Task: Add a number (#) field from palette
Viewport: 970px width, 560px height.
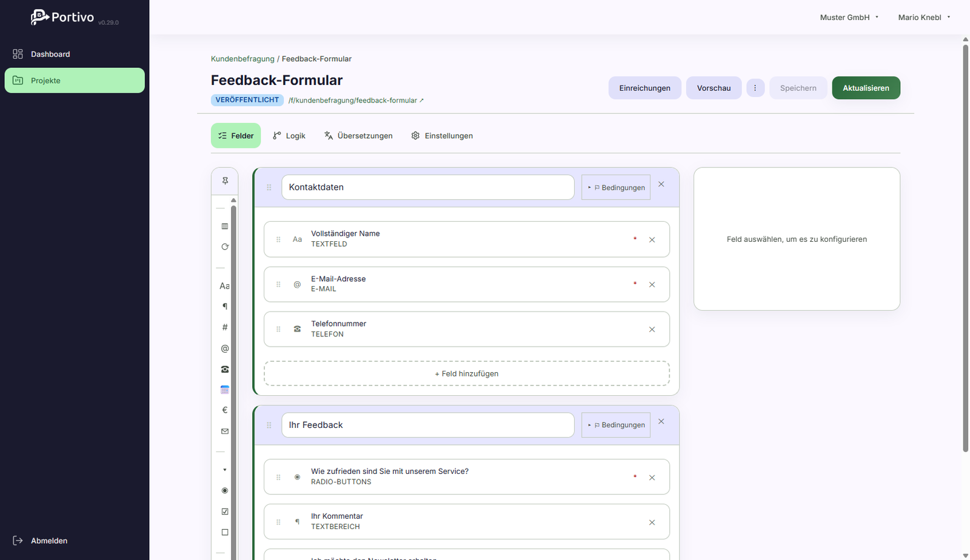Action: point(225,327)
